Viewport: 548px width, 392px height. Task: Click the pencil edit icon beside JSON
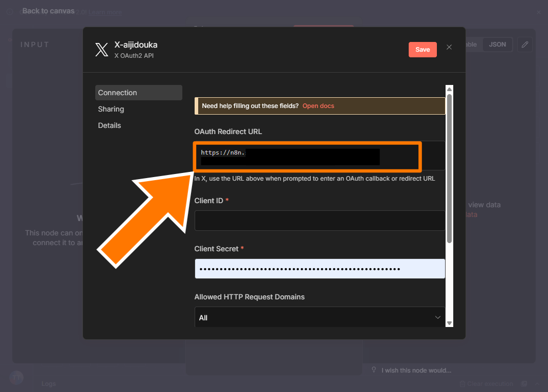(524, 45)
